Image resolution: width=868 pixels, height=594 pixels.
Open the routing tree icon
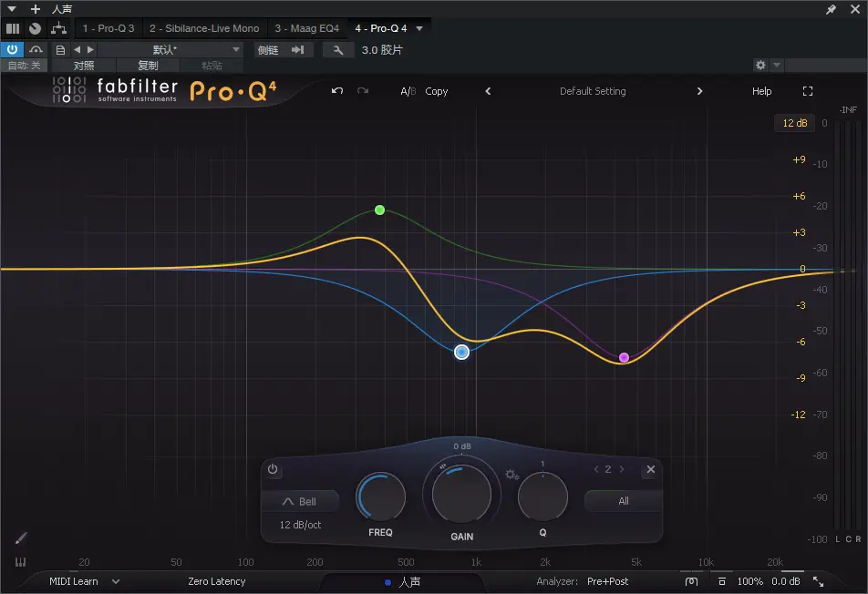58,28
